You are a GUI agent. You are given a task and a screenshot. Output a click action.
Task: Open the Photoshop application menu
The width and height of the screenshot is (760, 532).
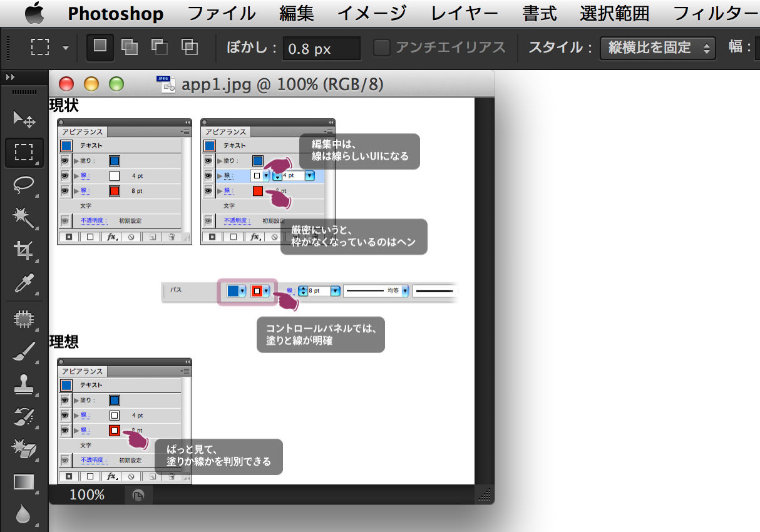(116, 13)
